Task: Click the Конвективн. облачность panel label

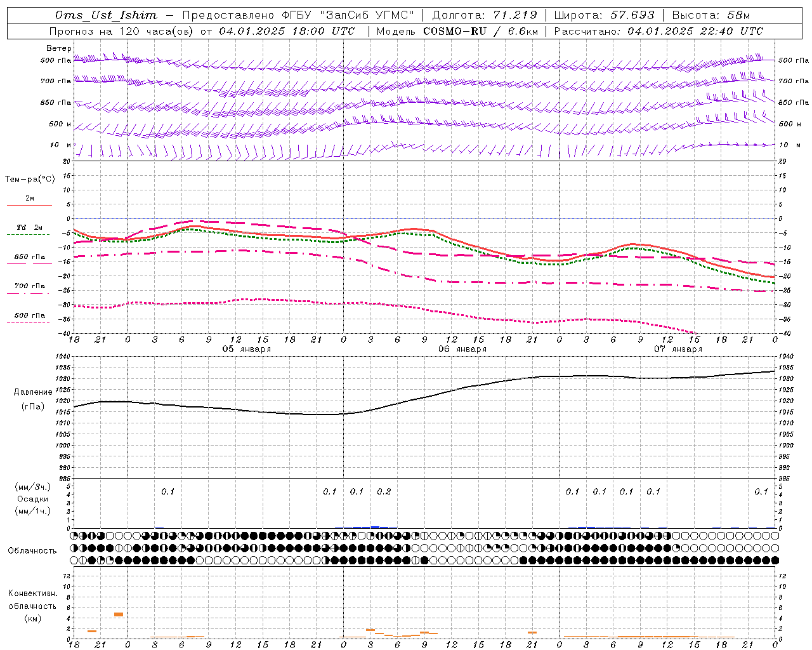Action: click(32, 599)
